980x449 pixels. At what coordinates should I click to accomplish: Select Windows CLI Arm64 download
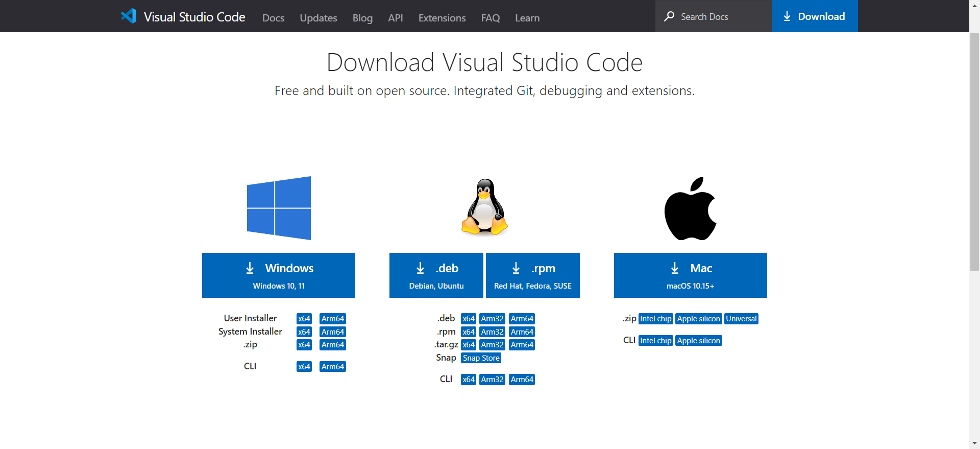pos(333,367)
